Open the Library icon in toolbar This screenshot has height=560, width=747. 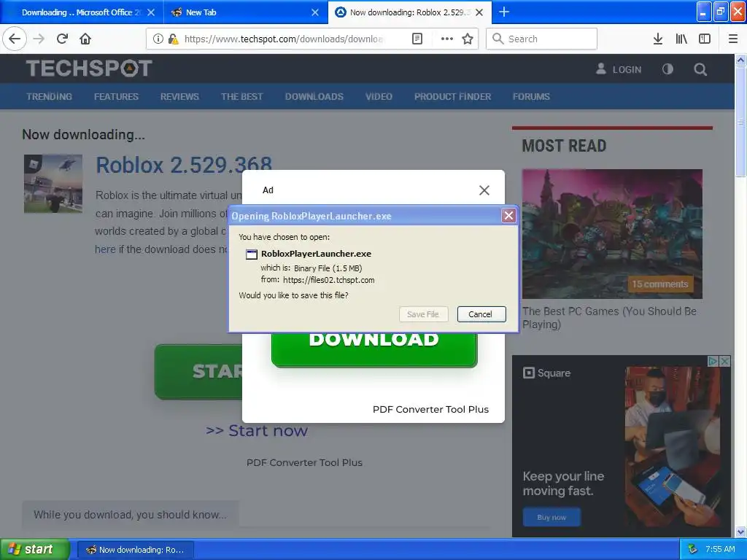click(x=681, y=39)
